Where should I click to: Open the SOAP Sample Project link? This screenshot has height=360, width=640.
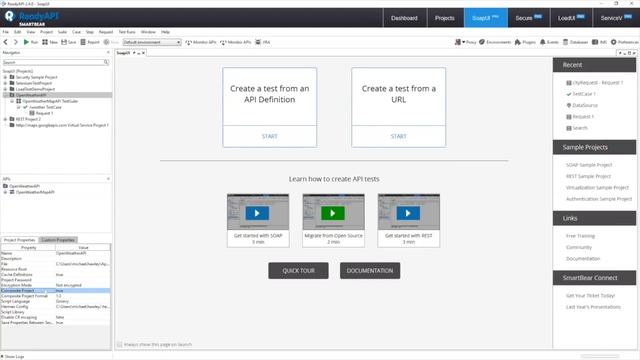coord(589,165)
